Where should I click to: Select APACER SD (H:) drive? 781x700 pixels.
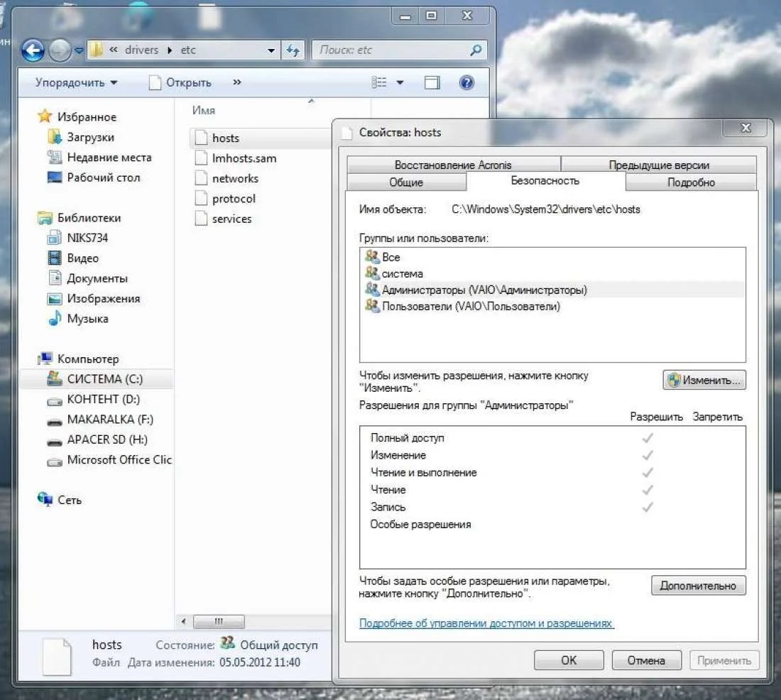point(107,439)
